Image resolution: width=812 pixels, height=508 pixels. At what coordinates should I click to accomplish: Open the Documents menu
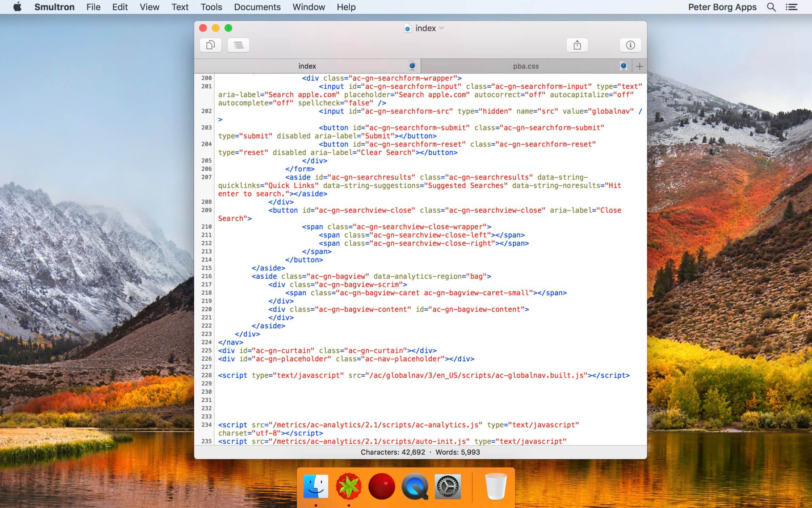pyautogui.click(x=257, y=7)
